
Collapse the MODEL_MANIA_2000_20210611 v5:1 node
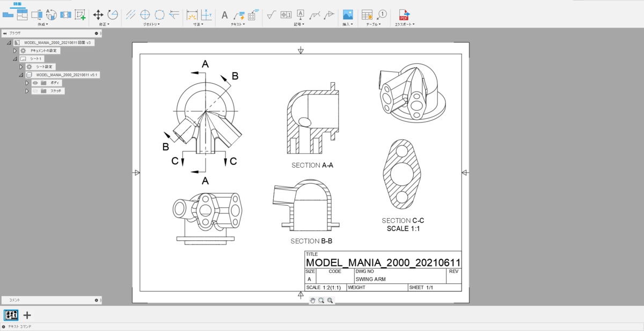pos(21,75)
